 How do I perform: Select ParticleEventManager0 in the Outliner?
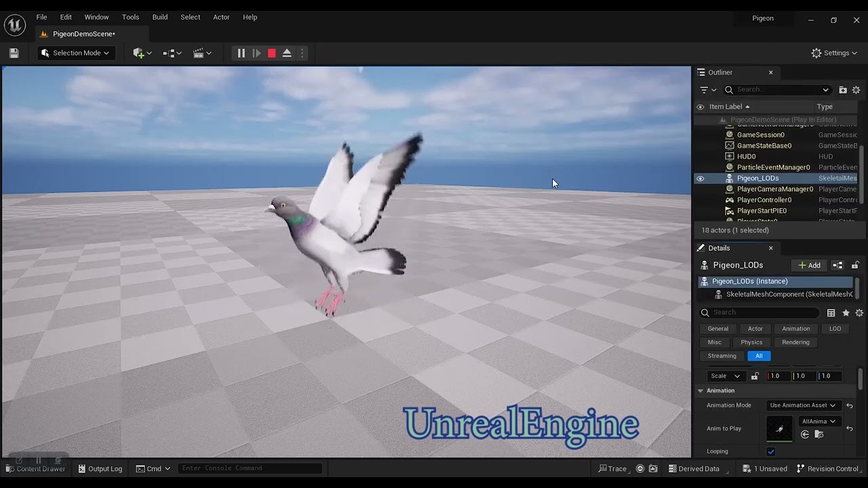(773, 167)
